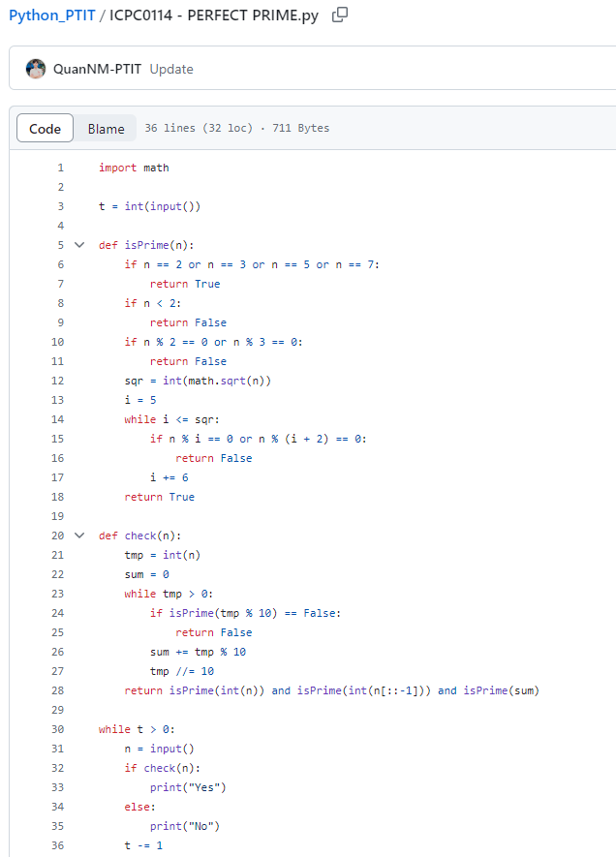Click the "36 lines (32 loc) · 711 Bytes" info
The width and height of the screenshot is (616, 857).
[x=236, y=129]
